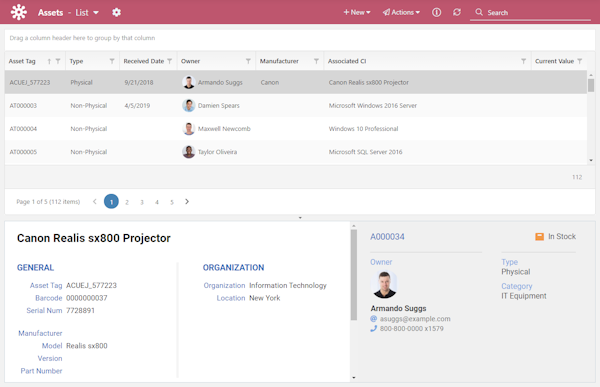Viewport: 600px width, 387px height.
Task: Open the Actions dropdown menu
Action: [x=401, y=12]
